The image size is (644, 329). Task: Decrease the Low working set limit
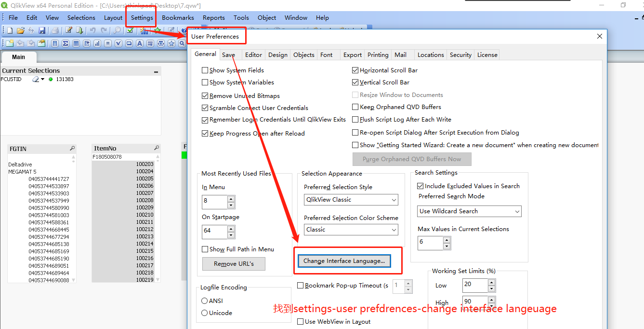coord(491,289)
